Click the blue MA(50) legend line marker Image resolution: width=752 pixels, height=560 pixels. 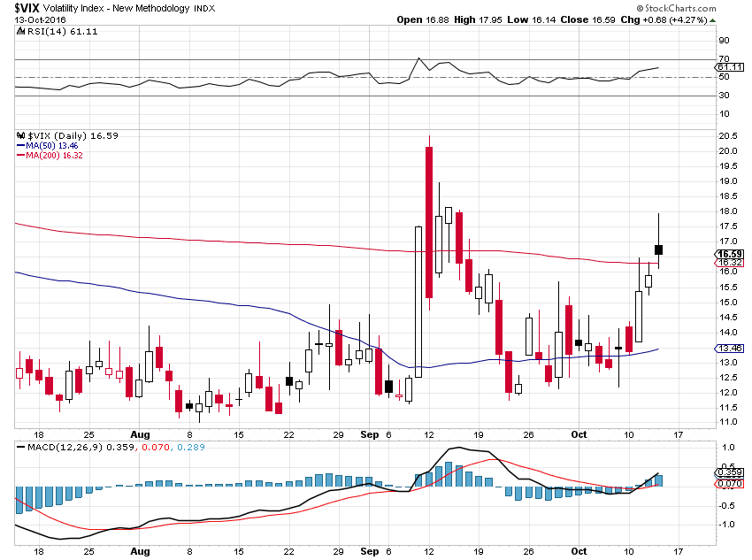[x=20, y=145]
